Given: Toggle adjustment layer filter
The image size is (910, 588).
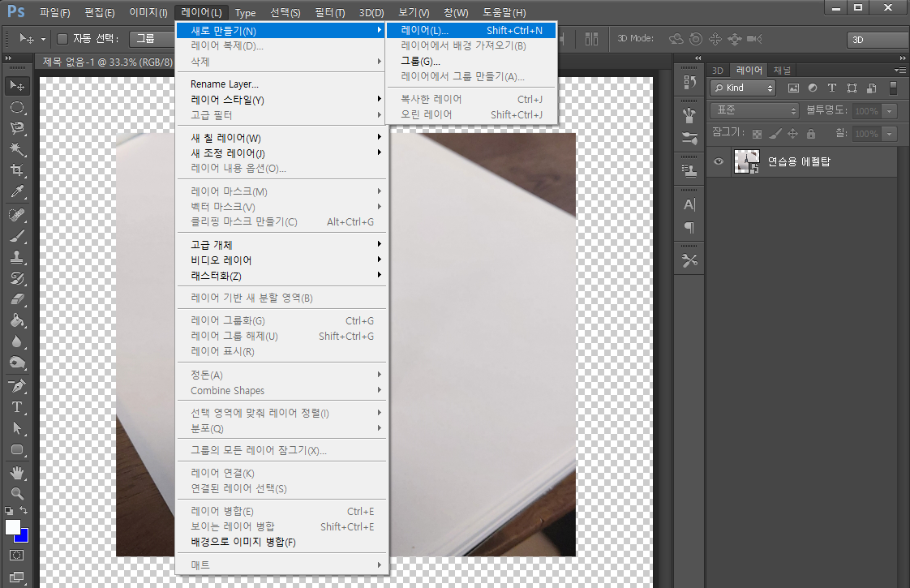Looking at the screenshot, I should 813,88.
